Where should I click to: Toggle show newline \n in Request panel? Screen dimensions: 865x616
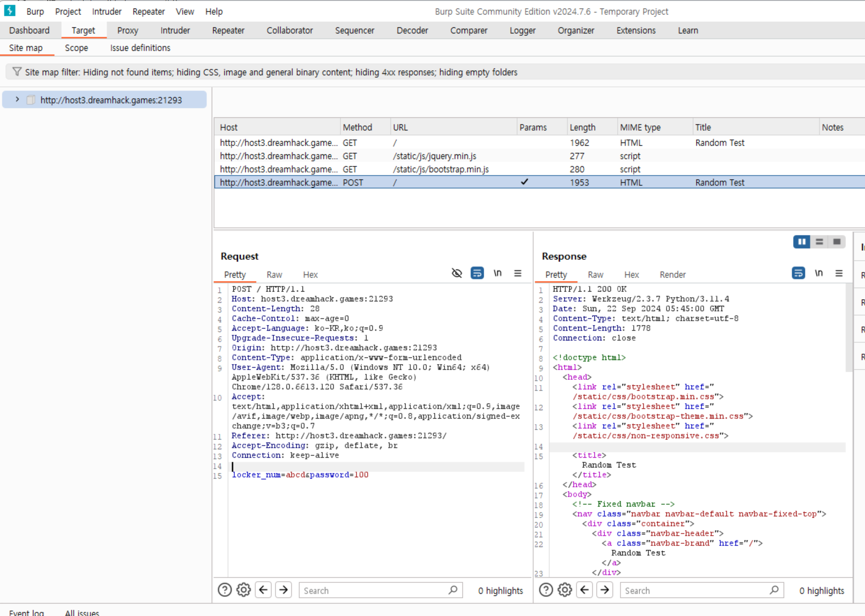498,273
